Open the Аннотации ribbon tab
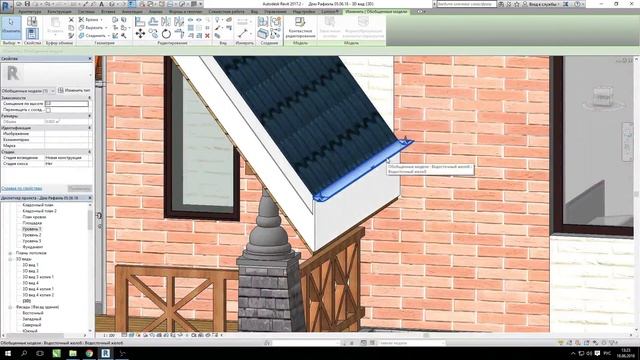Image resolution: width=640 pixels, height=360 pixels. (132, 12)
